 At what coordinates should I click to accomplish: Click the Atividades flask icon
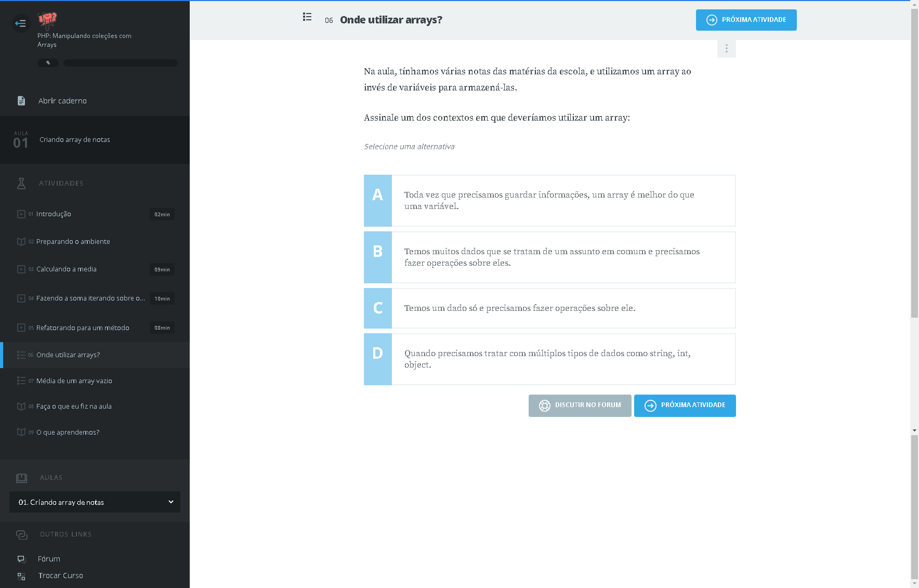click(x=21, y=184)
